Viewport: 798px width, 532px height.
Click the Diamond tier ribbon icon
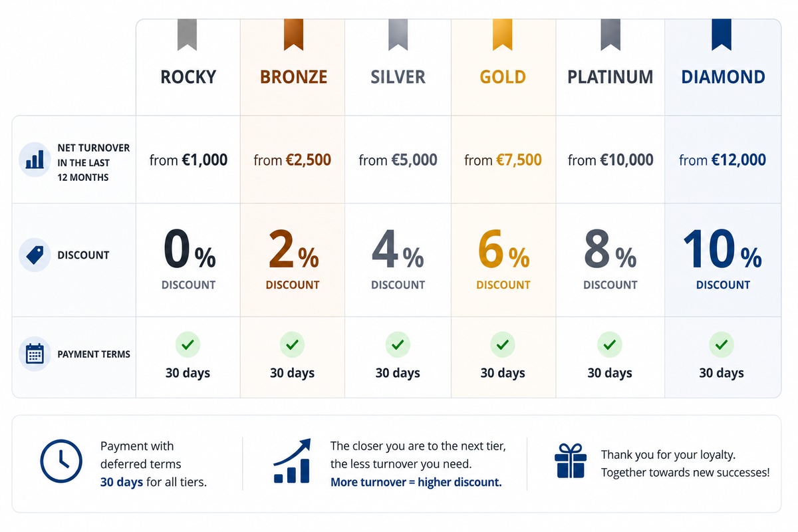(x=722, y=35)
